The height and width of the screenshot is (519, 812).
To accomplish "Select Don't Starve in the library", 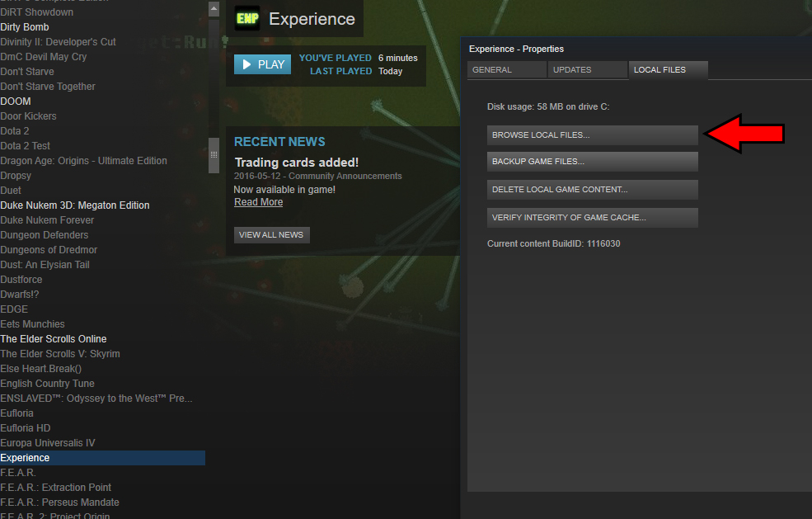I will pos(27,72).
